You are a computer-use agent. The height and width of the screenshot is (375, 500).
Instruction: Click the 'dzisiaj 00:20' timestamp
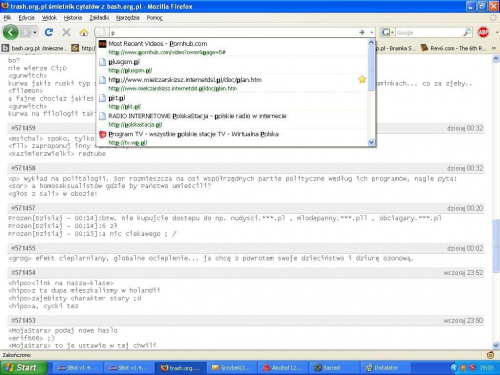465,208
